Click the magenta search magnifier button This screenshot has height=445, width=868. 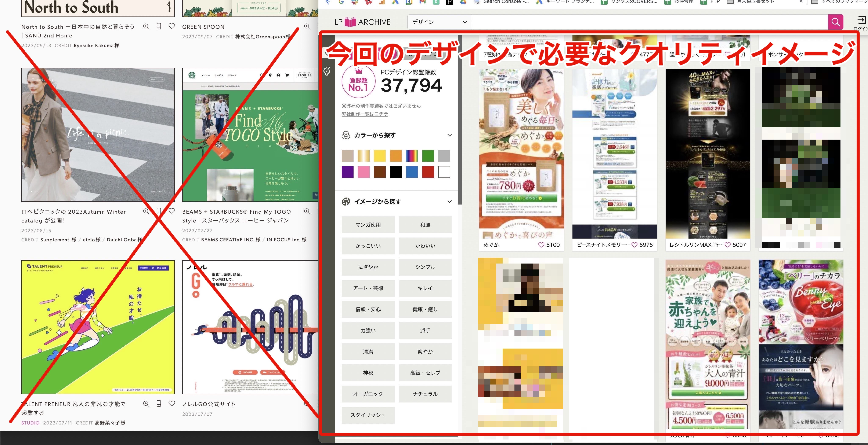(835, 22)
